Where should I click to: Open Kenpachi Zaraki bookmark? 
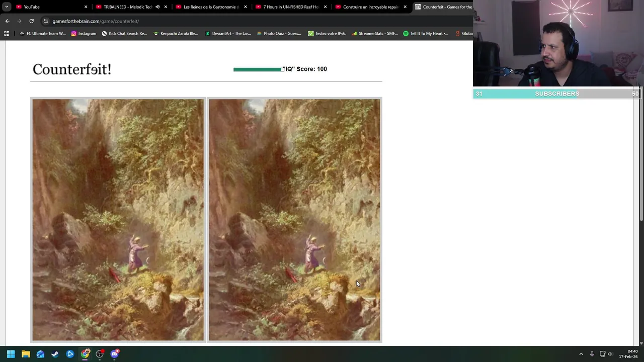tap(176, 34)
